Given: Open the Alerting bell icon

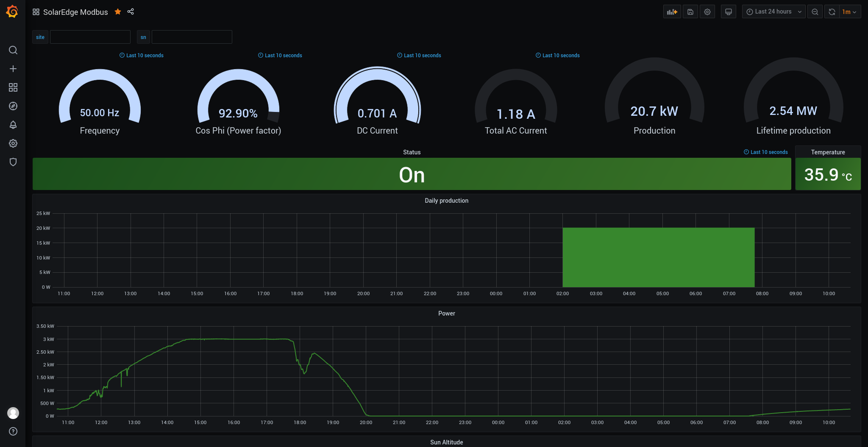Looking at the screenshot, I should click(13, 125).
